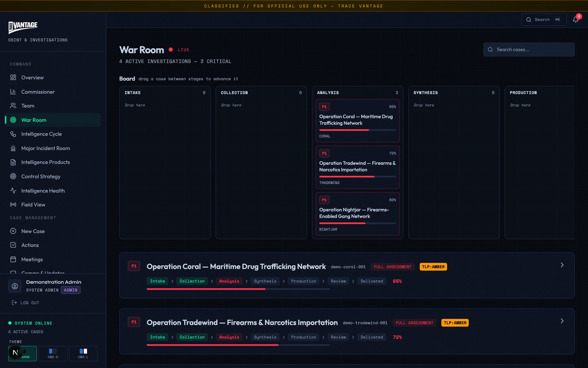Viewport: 588px width, 368px height.
Task: Click the red LIVE status indicator
Action: 179,50
